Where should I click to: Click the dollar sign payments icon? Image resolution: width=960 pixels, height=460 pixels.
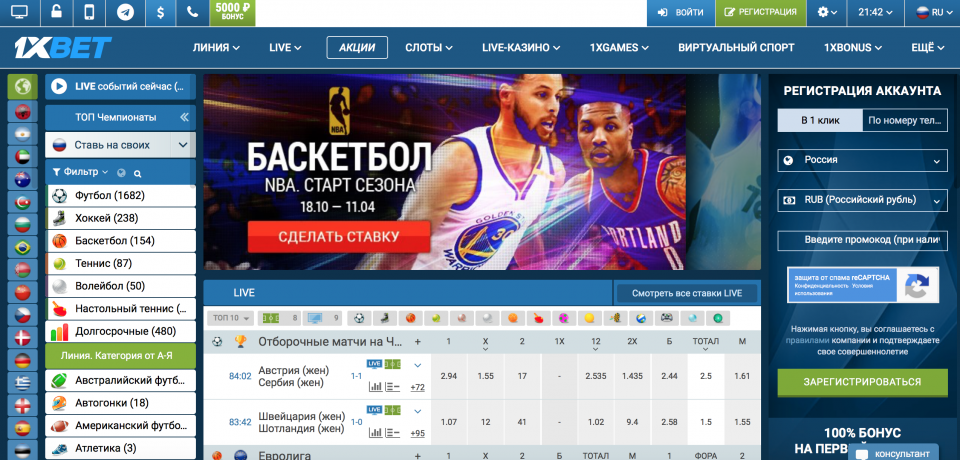click(159, 13)
